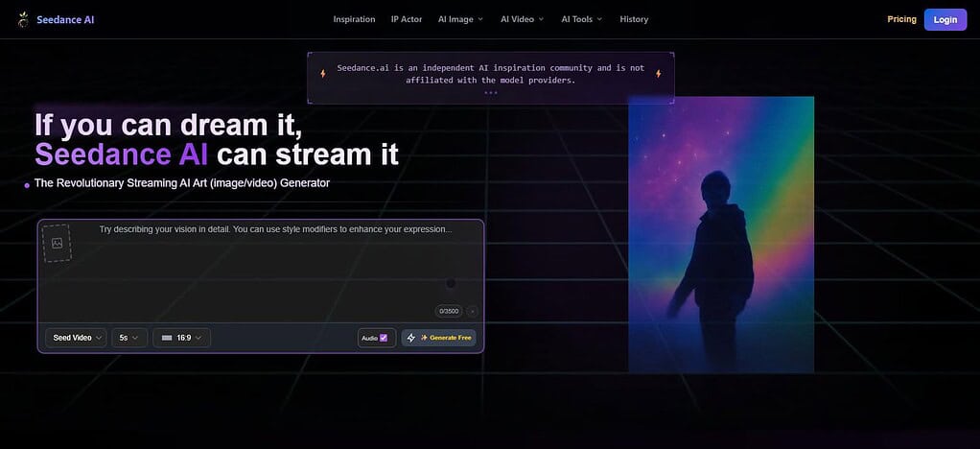Screen dimensions: 980x449
Task: Click the lightning bolt icon on Generate button
Action: [x=411, y=338]
